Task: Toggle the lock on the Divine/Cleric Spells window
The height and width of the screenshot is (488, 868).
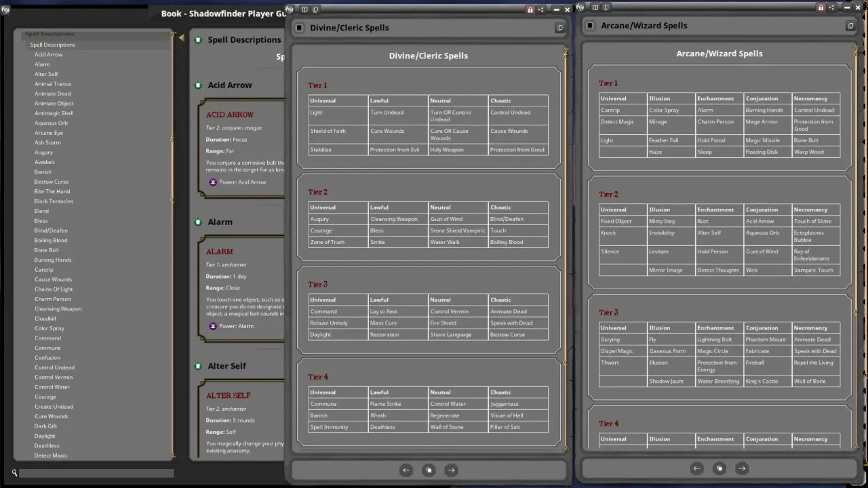Action: pos(530,9)
